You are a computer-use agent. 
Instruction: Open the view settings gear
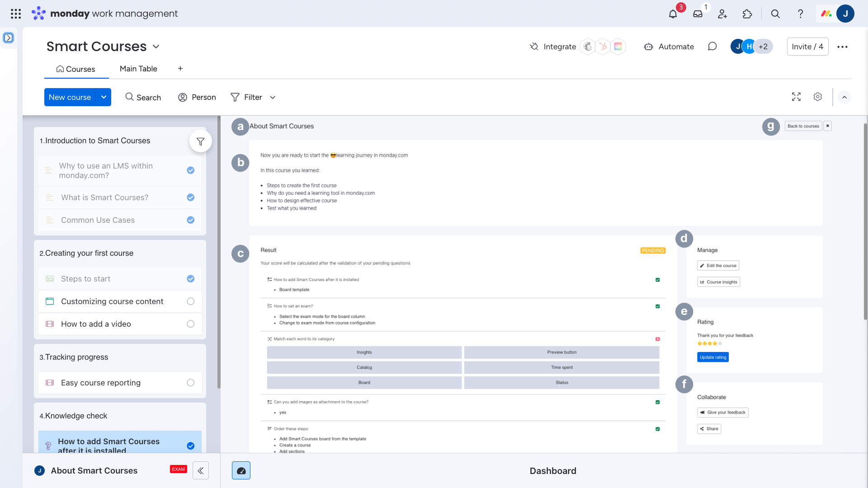pyautogui.click(x=817, y=97)
